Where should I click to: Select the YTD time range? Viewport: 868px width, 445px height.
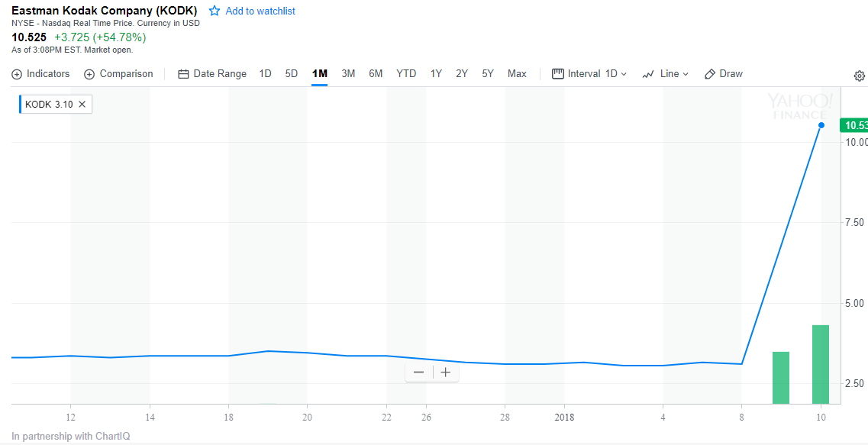point(406,73)
